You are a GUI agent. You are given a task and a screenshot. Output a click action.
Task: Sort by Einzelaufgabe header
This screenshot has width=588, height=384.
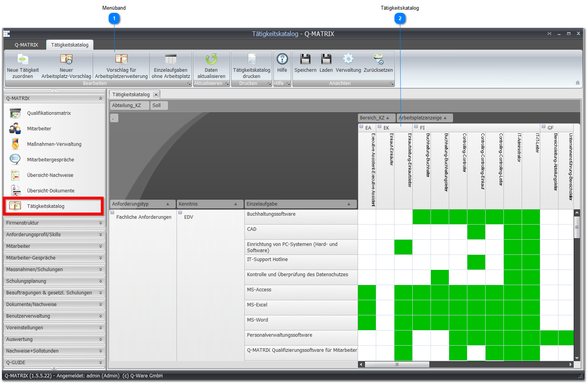coord(301,204)
